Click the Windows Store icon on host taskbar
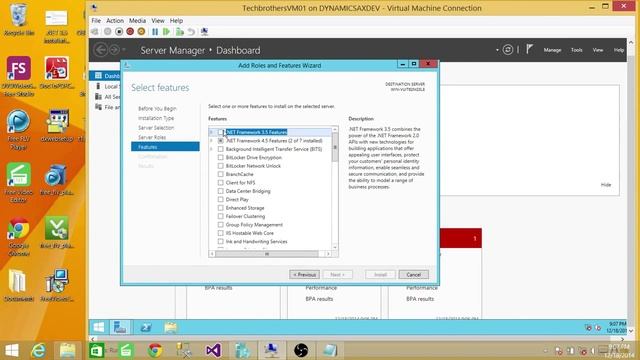 pos(97,350)
